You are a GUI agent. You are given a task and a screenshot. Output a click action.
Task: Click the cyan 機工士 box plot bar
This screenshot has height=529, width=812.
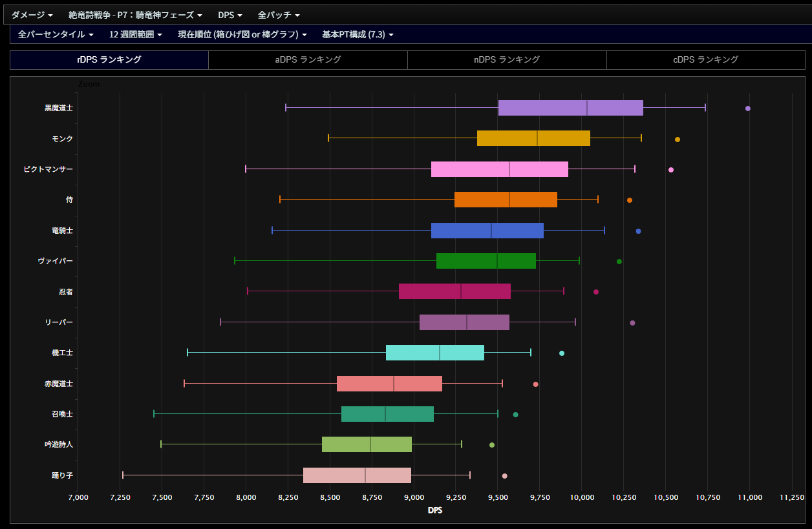coord(434,353)
